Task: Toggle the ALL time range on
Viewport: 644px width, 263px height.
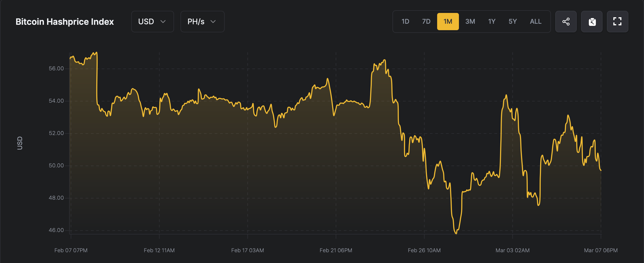Action: 535,22
